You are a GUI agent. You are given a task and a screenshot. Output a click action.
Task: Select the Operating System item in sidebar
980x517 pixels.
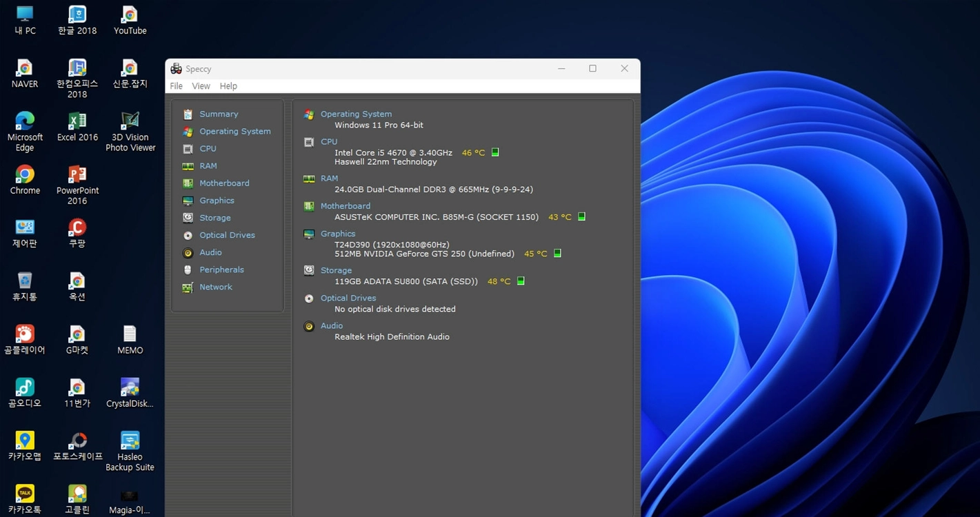click(235, 132)
